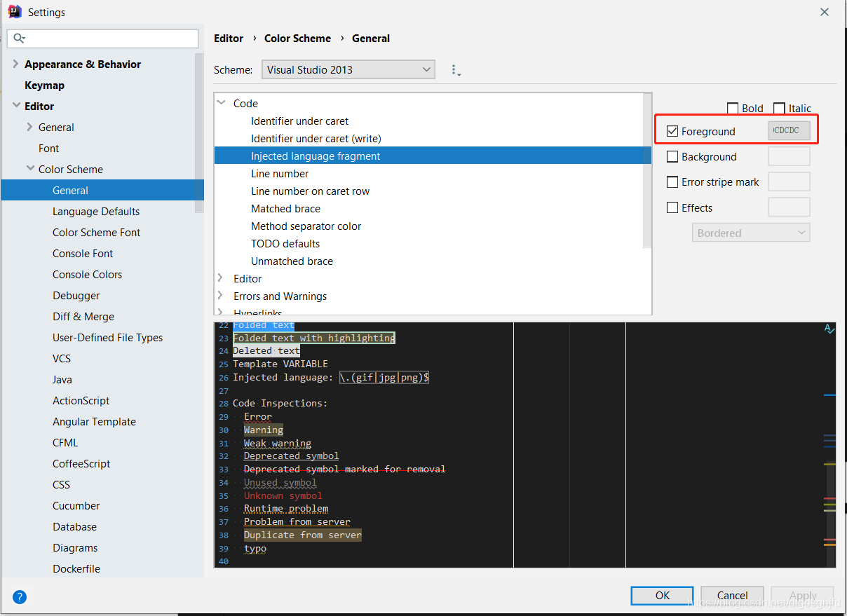The width and height of the screenshot is (847, 616).
Task: Click the sidebar vertical scrollbar
Action: coord(199,133)
